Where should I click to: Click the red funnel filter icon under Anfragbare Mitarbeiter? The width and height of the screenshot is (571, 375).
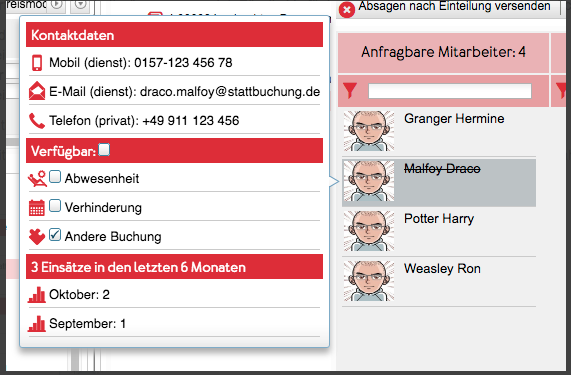(x=350, y=91)
